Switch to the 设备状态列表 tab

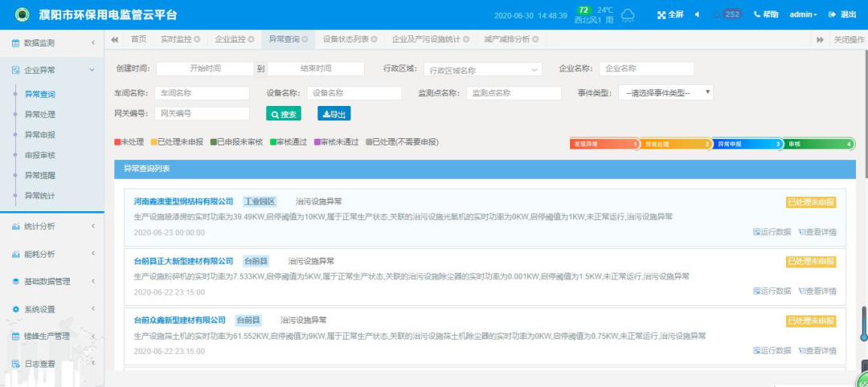pyautogui.click(x=346, y=39)
